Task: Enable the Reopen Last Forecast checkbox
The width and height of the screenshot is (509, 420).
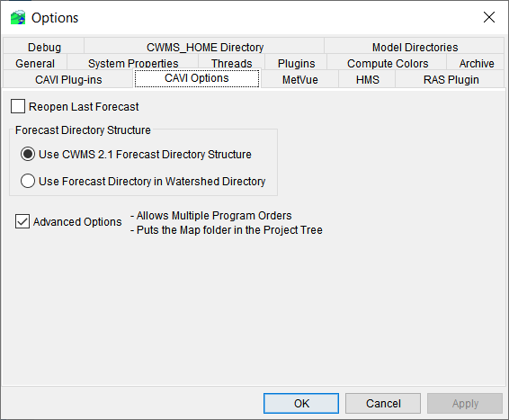Action: tap(18, 106)
